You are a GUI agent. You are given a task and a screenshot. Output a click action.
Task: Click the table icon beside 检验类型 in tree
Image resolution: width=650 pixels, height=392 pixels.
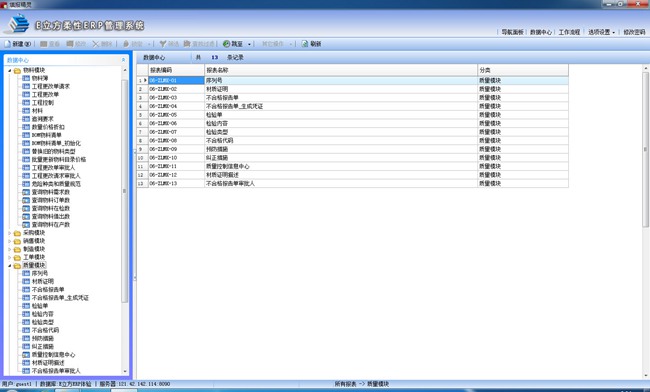26,322
